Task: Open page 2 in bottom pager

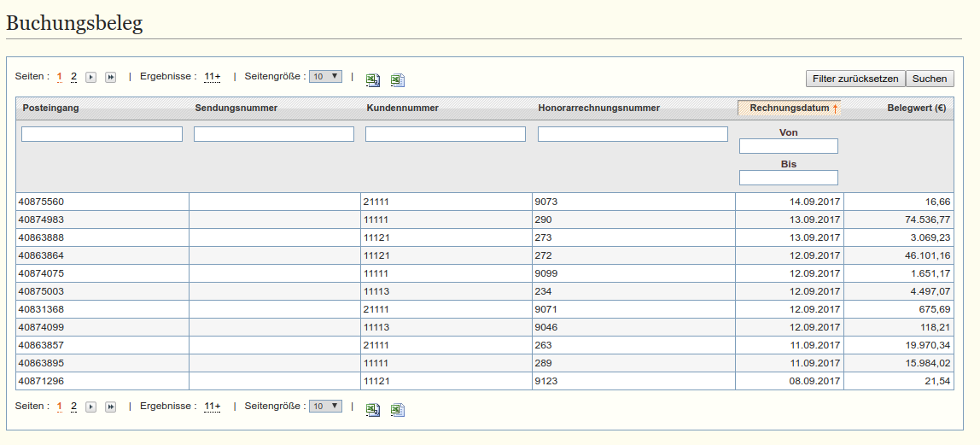Action: click(x=73, y=407)
